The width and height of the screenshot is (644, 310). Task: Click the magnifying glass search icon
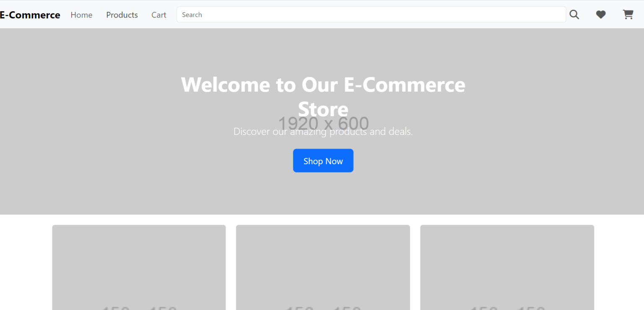[x=574, y=15]
